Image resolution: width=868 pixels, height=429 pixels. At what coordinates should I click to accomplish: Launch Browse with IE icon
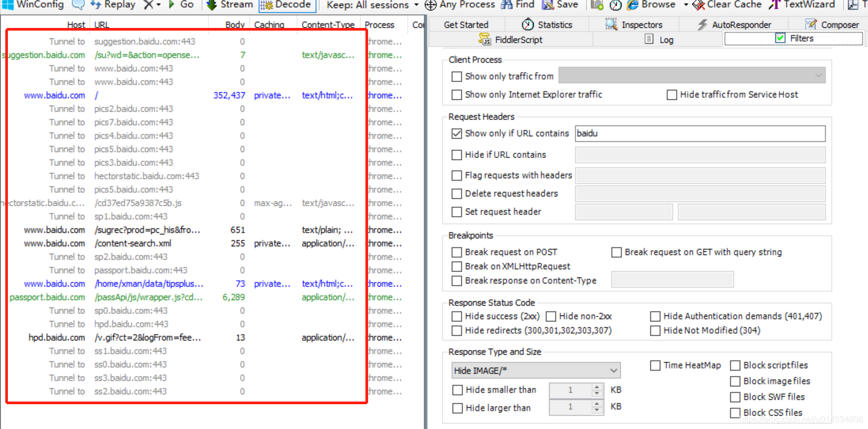tap(651, 5)
